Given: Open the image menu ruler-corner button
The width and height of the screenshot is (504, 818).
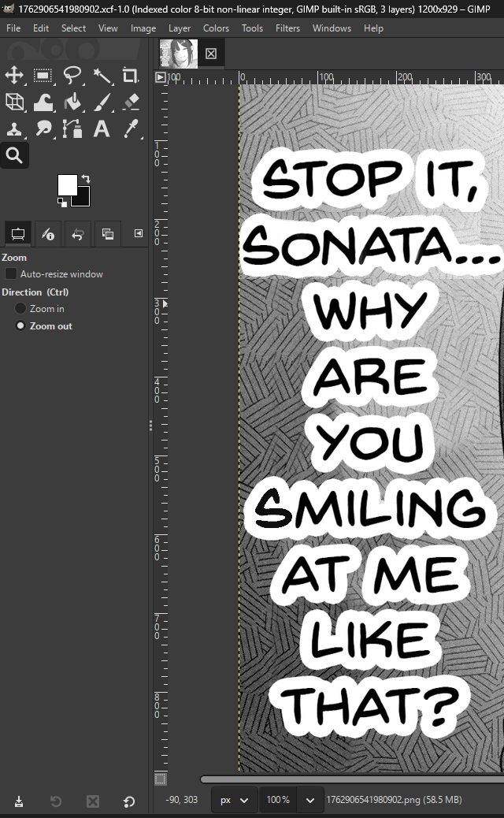Looking at the screenshot, I should click(x=161, y=78).
